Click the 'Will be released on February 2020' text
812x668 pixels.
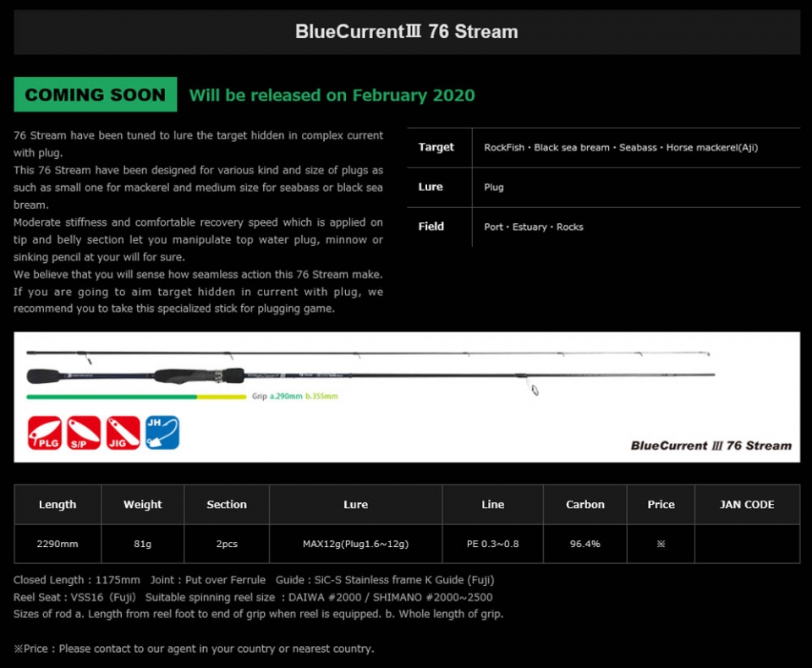coord(332,96)
